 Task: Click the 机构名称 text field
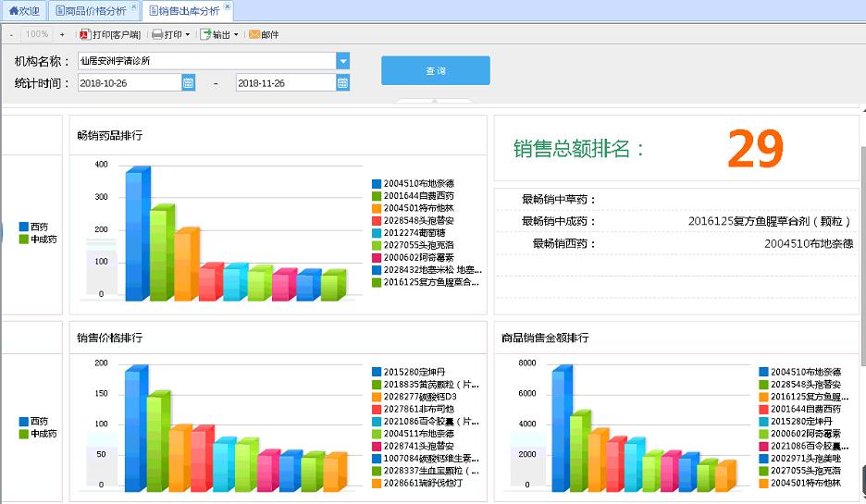click(207, 61)
